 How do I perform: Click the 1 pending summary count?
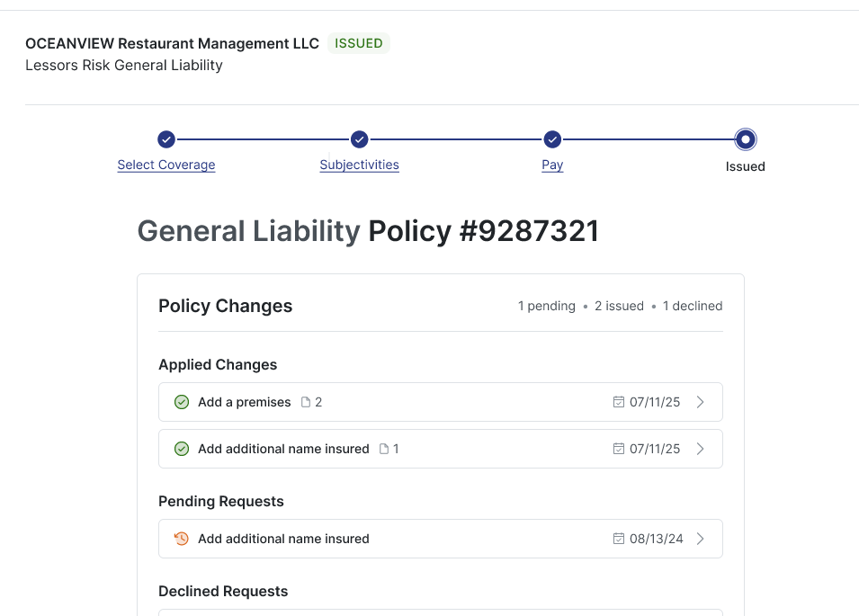click(546, 306)
